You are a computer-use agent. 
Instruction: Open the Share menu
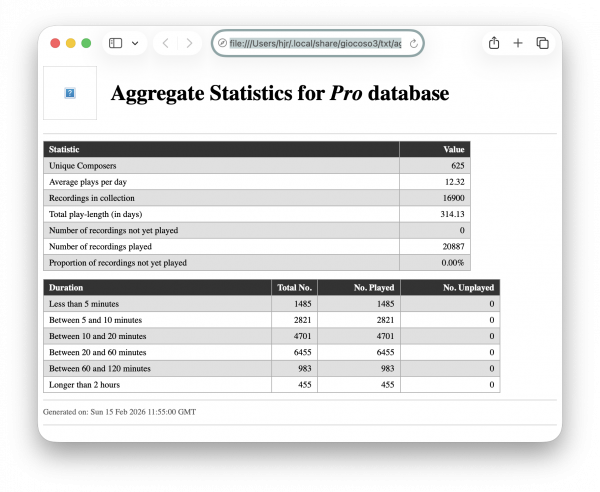494,43
